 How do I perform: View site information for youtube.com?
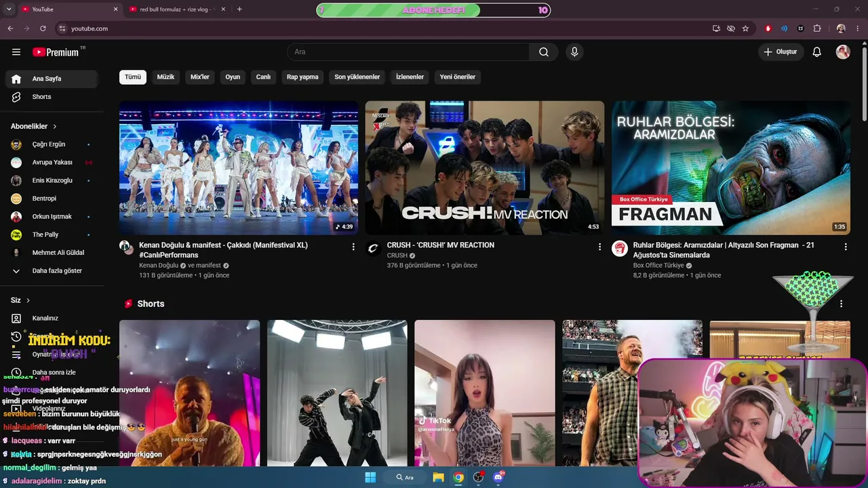pyautogui.click(x=62, y=28)
